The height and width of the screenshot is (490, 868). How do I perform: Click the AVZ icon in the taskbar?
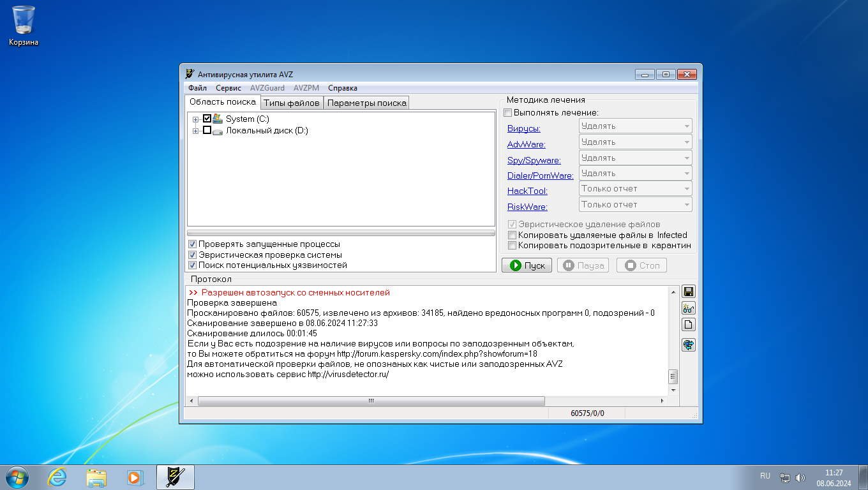click(175, 477)
